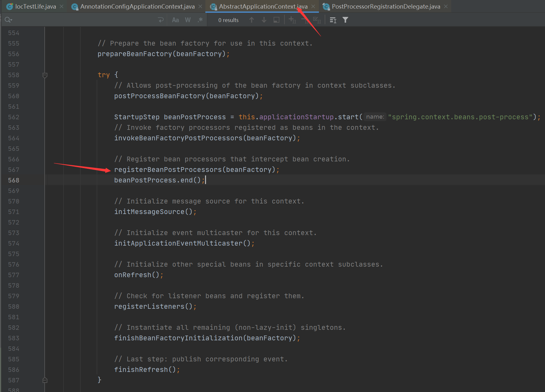The image size is (545, 392).
Task: Click on "initMessageSource();"
Action: coord(155,212)
